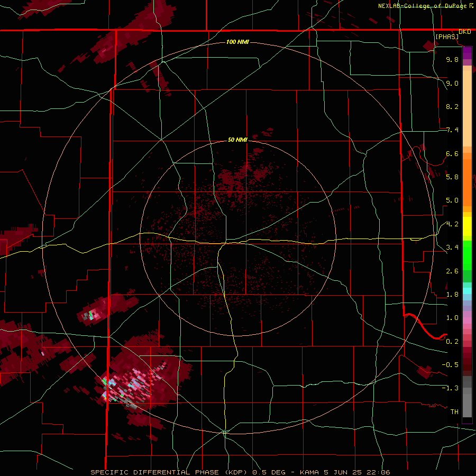Click the DKD label above the legend
Viewport: 476px width, 476px height.
(x=465, y=32)
